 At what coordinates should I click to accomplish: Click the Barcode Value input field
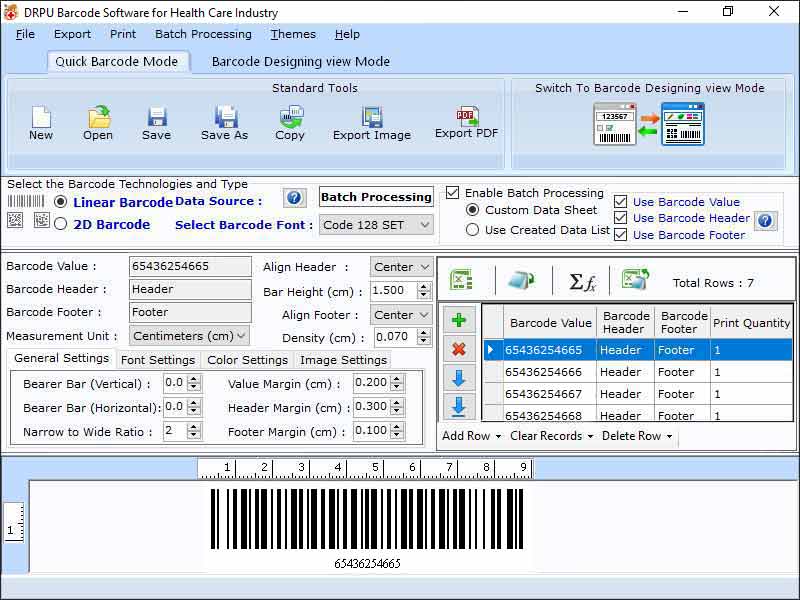tap(190, 266)
